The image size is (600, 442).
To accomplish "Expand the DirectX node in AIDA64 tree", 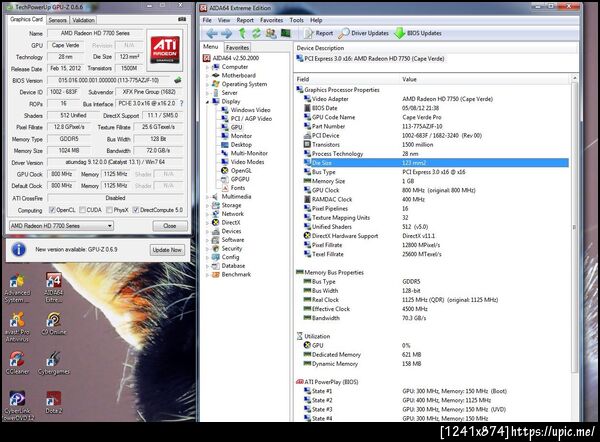I will 208,223.
